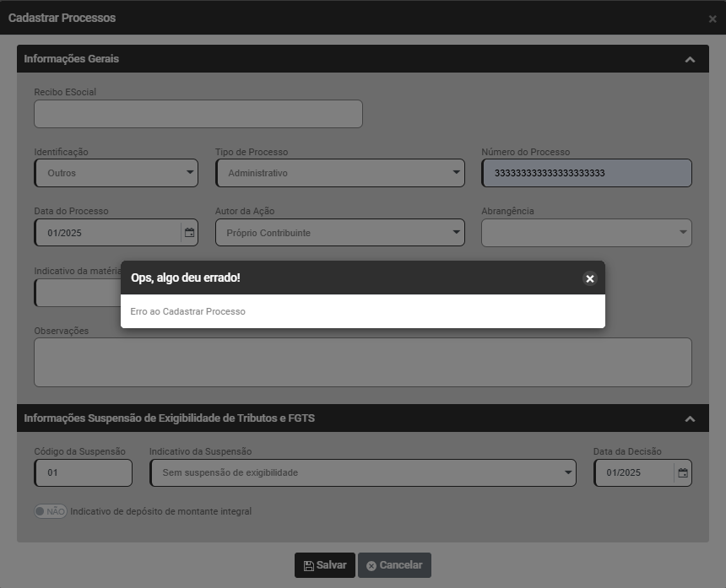
Task: Click into the Observações text area
Action: pyautogui.click(x=363, y=362)
